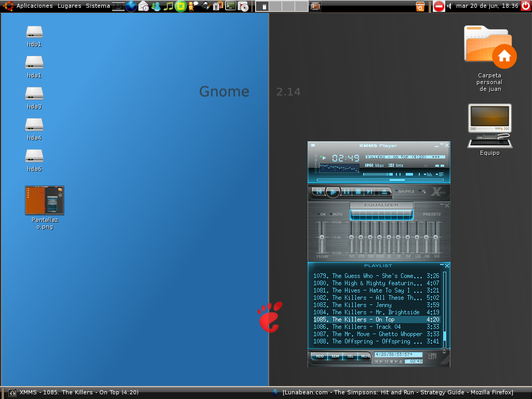Click the XMMS options menu square in titlebar
The width and height of the screenshot is (532, 399).
tap(313, 145)
